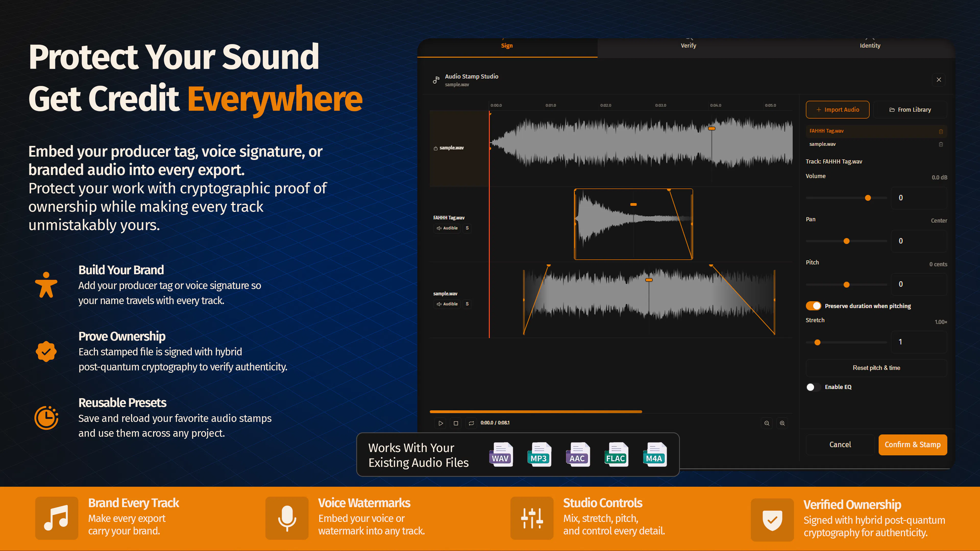
Task: Delete sample.wav using its trash icon
Action: 941,144
